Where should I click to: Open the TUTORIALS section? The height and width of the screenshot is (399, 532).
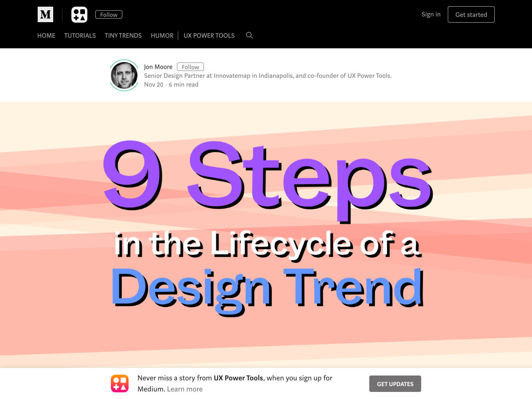coord(80,35)
